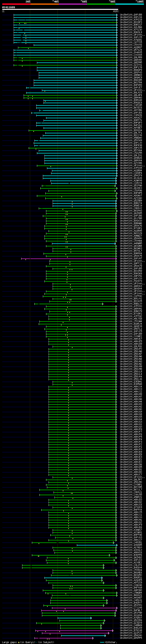Select the UniRef100_C5Y0Y6 hit label
The image size is (146, 644).
(131, 45)
